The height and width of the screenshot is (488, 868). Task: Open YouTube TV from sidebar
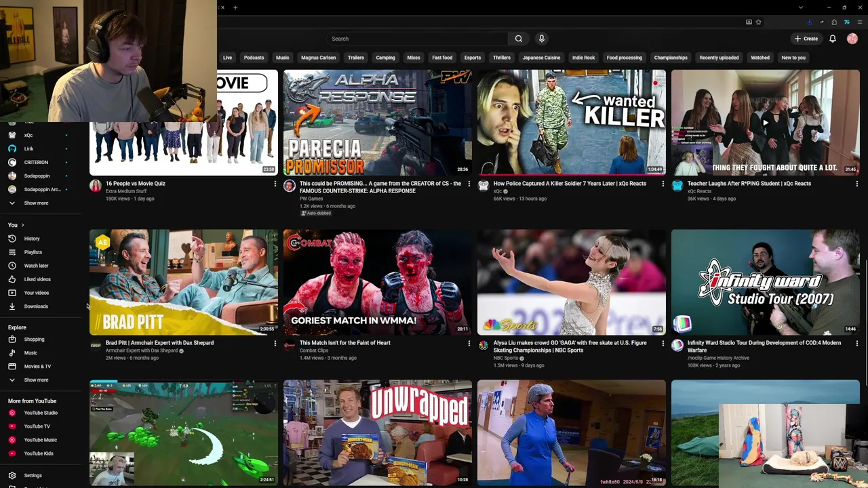(x=37, y=426)
